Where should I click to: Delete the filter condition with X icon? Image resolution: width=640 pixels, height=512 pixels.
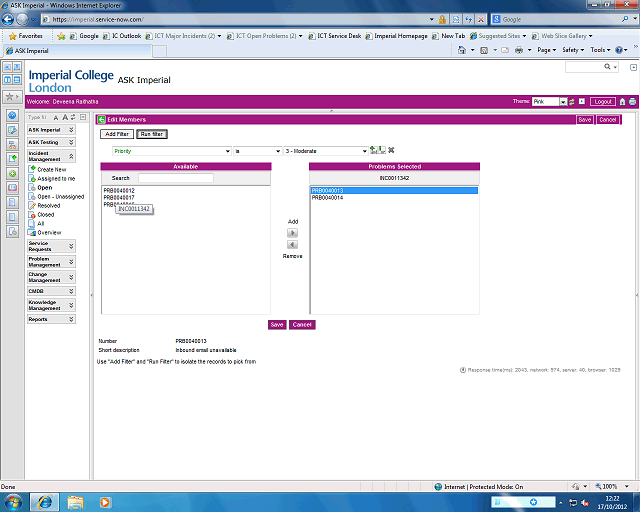click(x=391, y=150)
